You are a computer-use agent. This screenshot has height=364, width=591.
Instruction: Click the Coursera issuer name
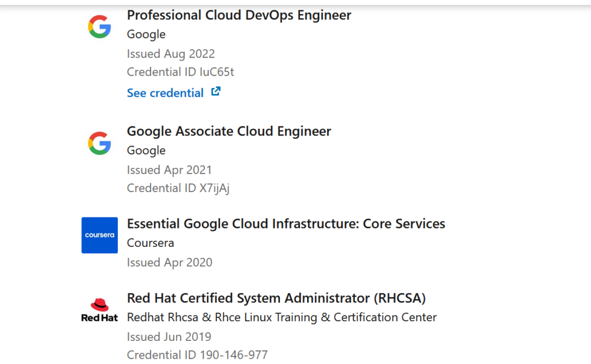pos(151,243)
